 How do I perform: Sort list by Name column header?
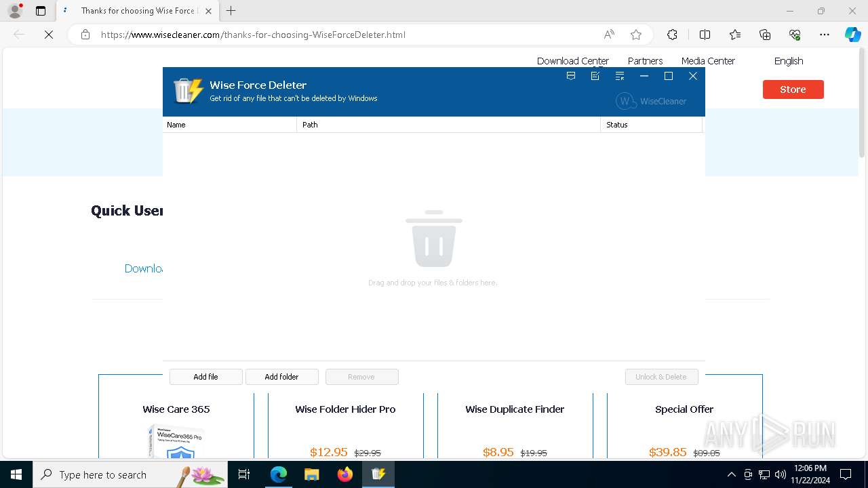tap(230, 125)
